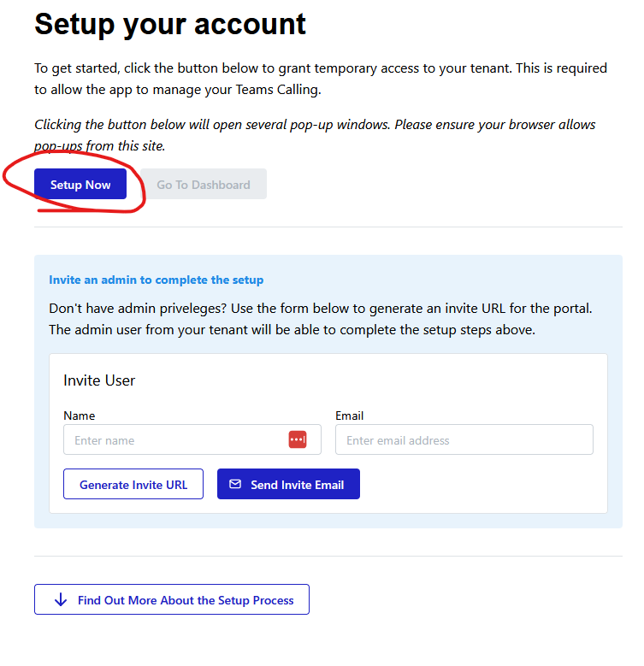Send the invite email via its button label
Image resolution: width=644 pixels, height=666 pixels.
297,485
